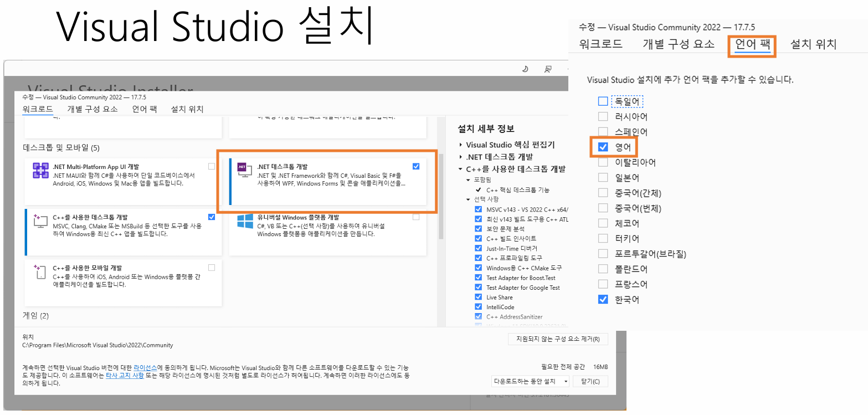Click the .NET 데스크톱 개발 workload icon
The width and height of the screenshot is (868, 415).
(244, 171)
